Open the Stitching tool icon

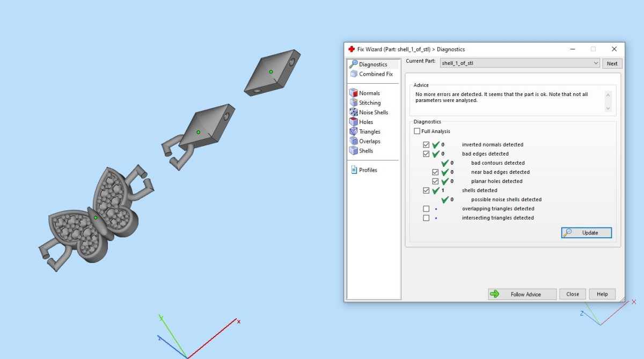[354, 102]
